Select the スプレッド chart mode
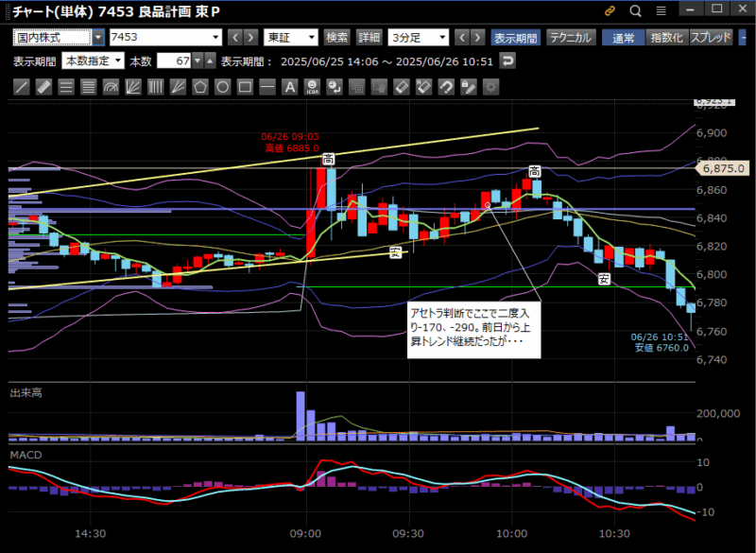The width and height of the screenshot is (756, 553). [712, 37]
